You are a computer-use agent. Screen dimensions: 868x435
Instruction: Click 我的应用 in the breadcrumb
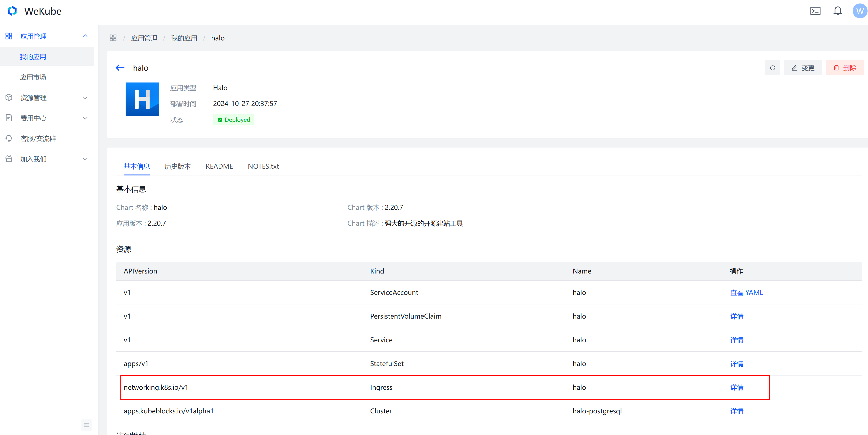[184, 38]
